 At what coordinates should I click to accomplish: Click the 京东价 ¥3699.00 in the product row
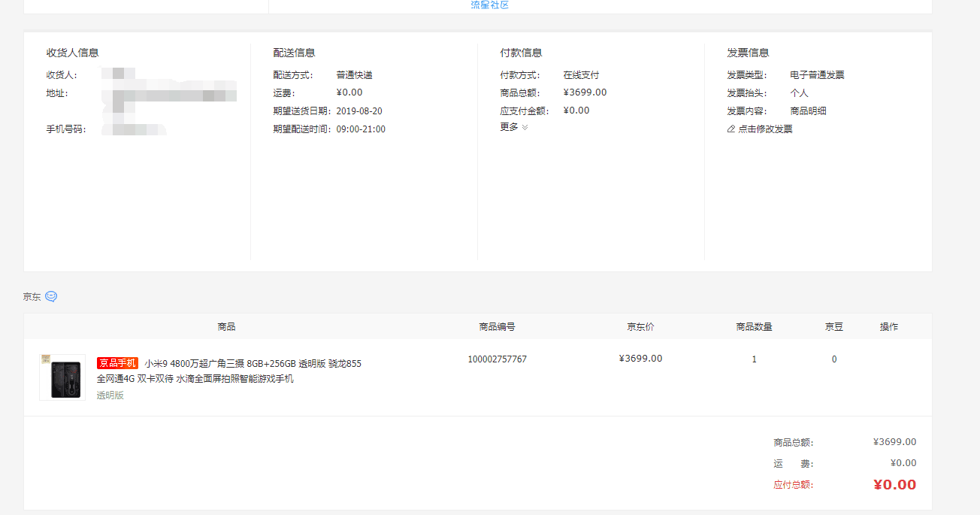pyautogui.click(x=640, y=359)
